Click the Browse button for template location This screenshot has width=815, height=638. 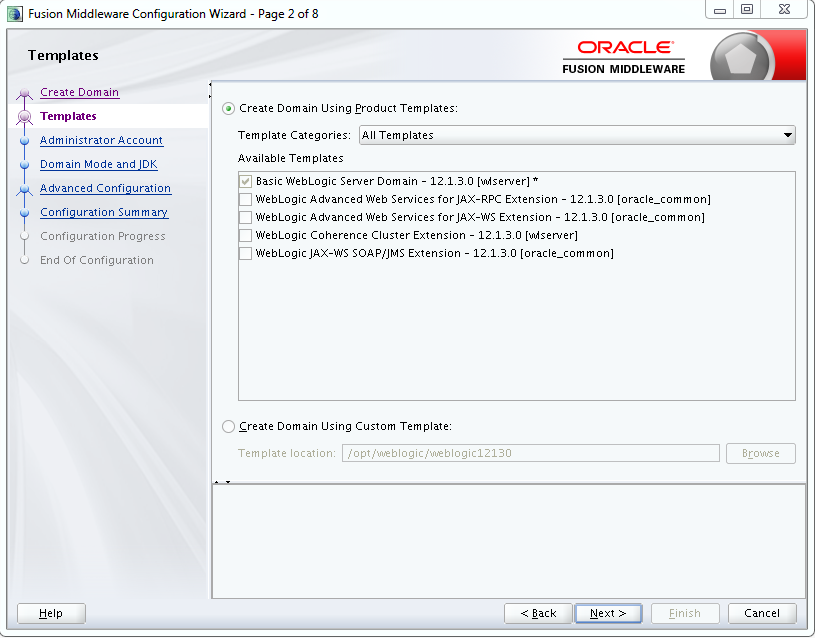(x=760, y=453)
